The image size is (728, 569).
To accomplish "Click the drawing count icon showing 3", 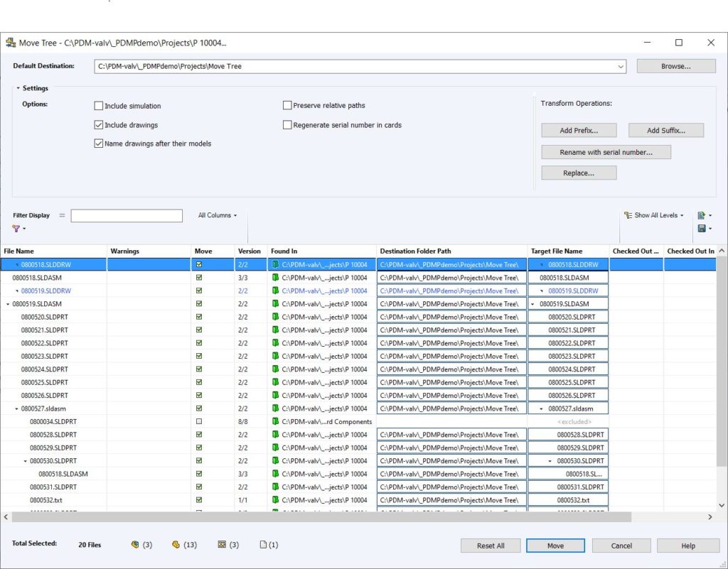I will pyautogui.click(x=222, y=545).
